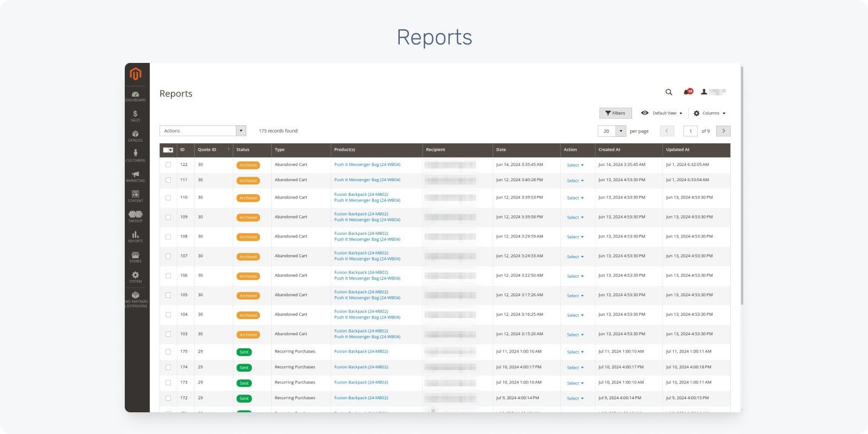
Task: Click the Filters button
Action: coord(615,113)
